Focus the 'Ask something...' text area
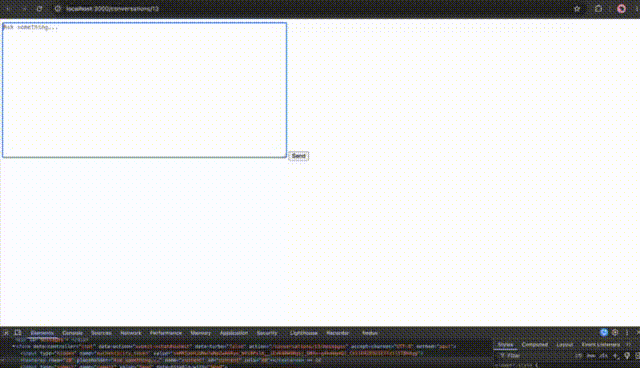Image resolution: width=640 pixels, height=368 pixels. click(x=144, y=90)
